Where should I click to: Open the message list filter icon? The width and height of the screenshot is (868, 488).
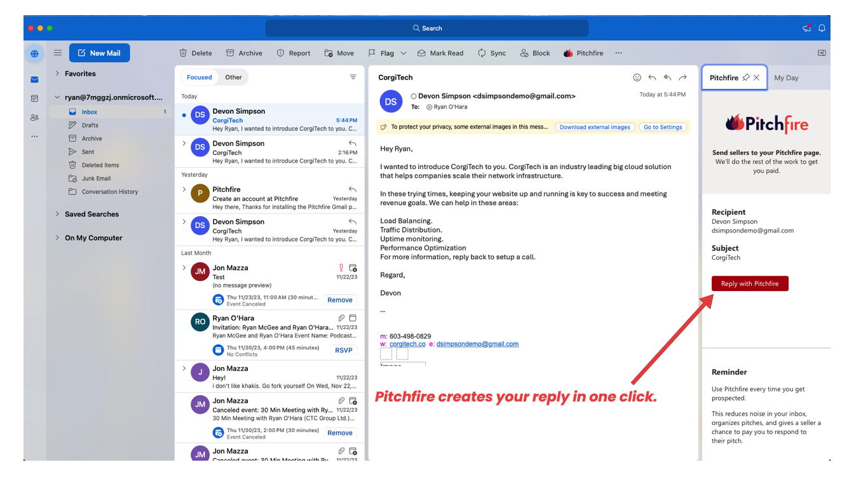(353, 77)
